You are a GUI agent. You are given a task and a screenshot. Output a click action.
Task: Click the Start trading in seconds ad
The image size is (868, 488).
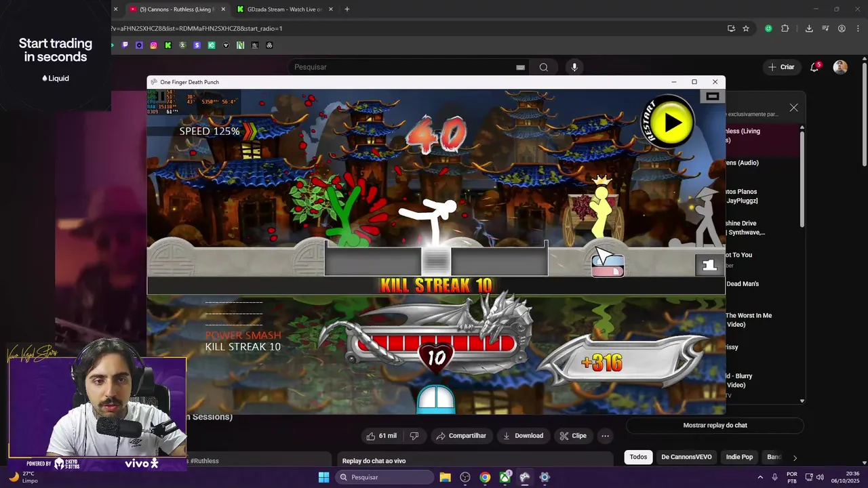[56, 56]
